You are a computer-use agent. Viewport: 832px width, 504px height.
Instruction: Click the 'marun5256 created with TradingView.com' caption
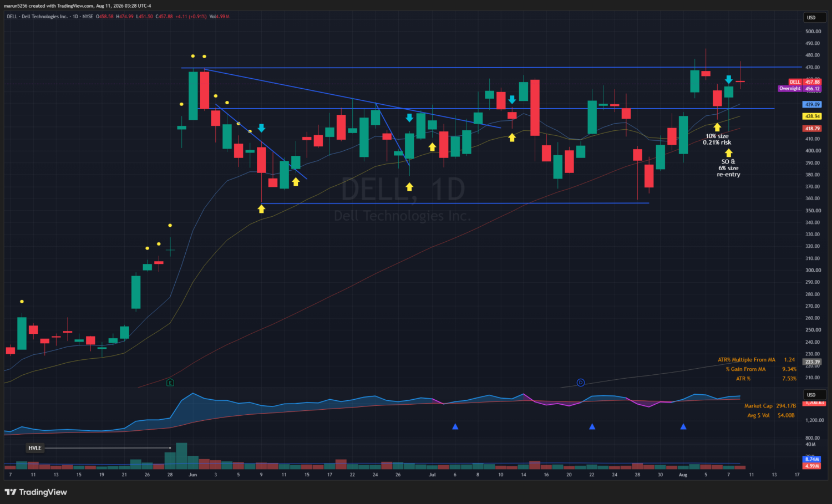point(49,6)
